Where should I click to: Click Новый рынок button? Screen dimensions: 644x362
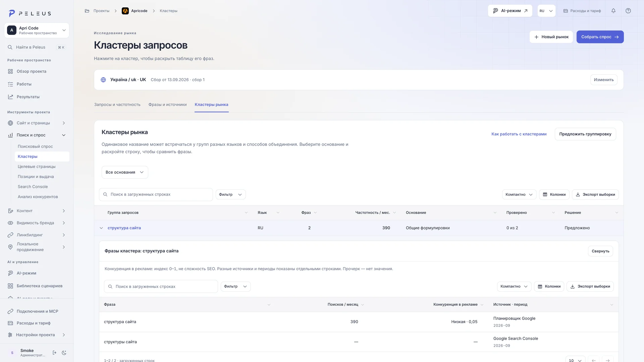click(551, 37)
